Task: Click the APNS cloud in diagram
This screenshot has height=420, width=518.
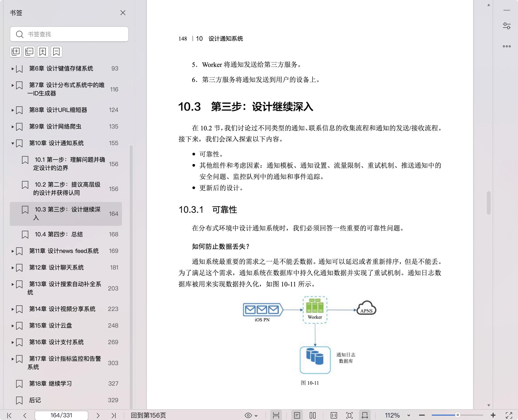Action: point(366,308)
